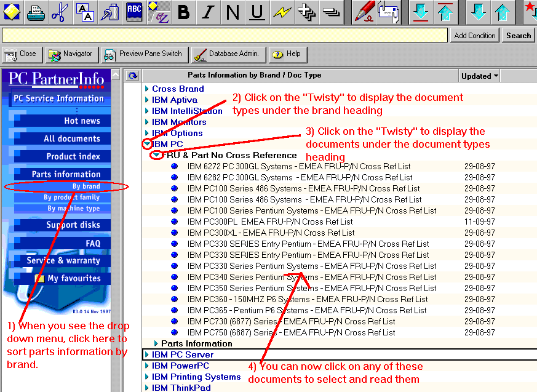Collapse the IBM PC brand twisty
This screenshot has height=392, width=537.
(x=147, y=145)
